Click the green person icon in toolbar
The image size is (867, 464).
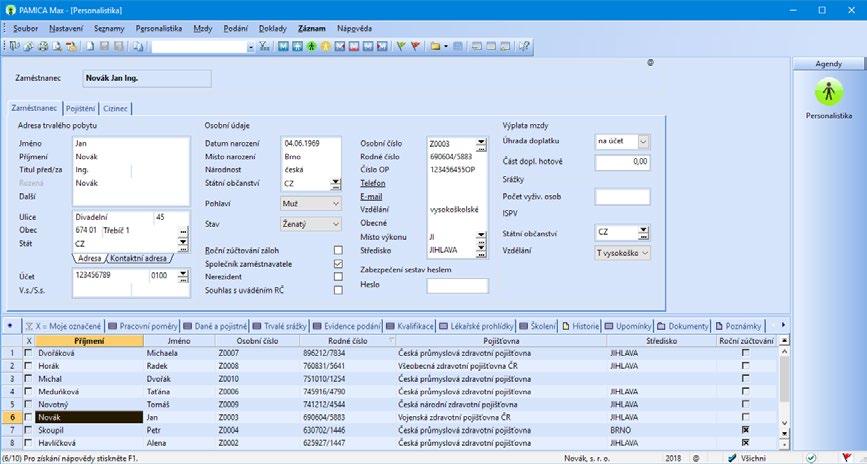(311, 46)
